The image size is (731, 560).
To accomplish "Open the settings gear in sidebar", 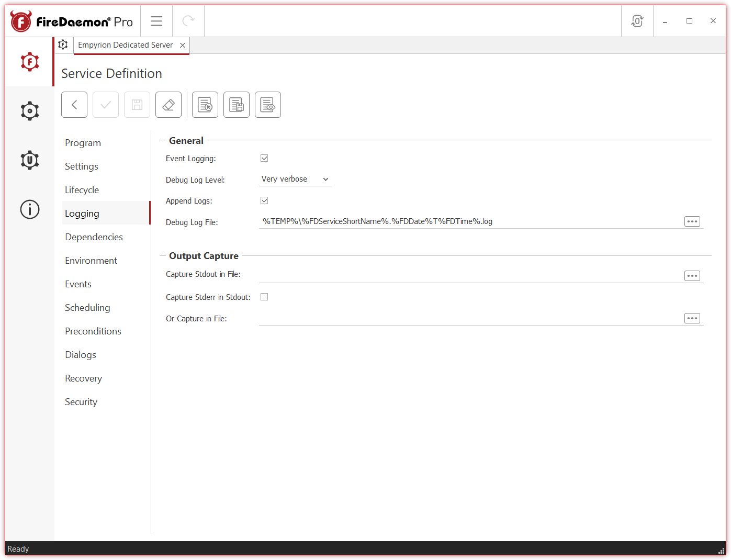I will [29, 110].
